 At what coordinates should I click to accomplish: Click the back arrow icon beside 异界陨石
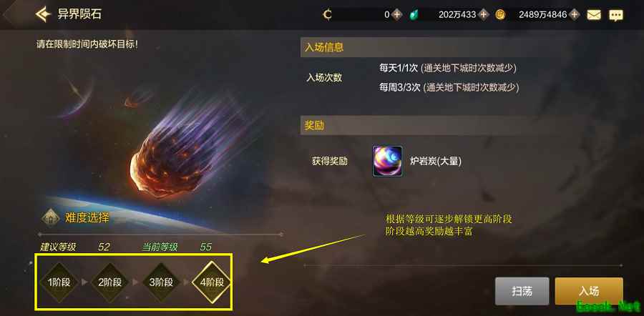coord(43,15)
